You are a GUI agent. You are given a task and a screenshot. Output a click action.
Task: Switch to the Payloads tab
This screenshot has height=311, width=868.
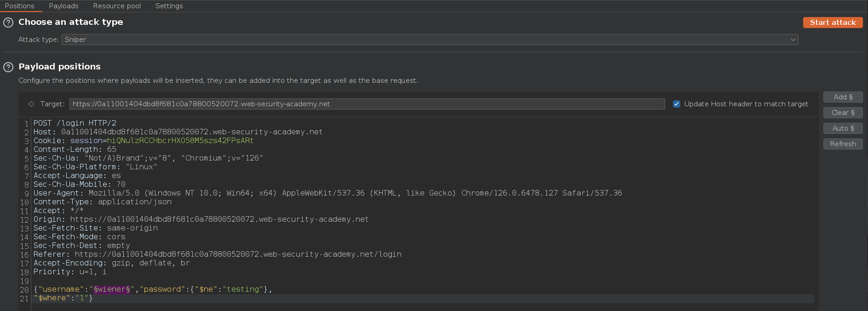click(x=64, y=6)
